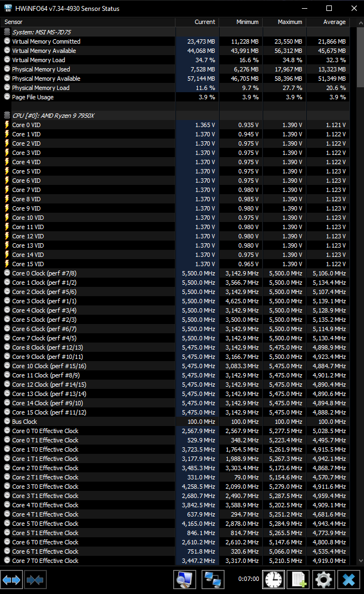Select the Physical Memory Used row
The width and height of the screenshot is (364, 594).
[x=175, y=69]
